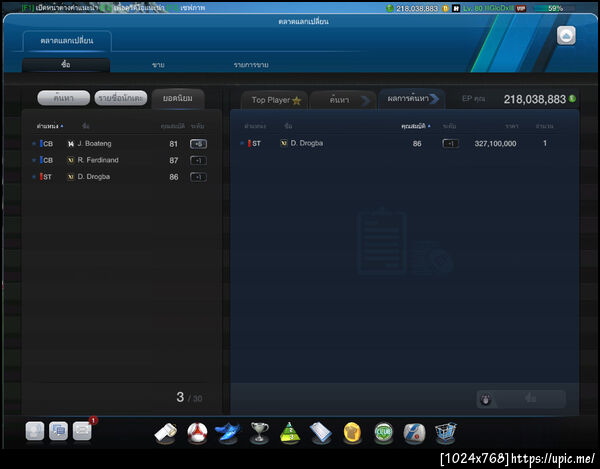Open the silver trophy icon
600x469 pixels.
click(259, 433)
